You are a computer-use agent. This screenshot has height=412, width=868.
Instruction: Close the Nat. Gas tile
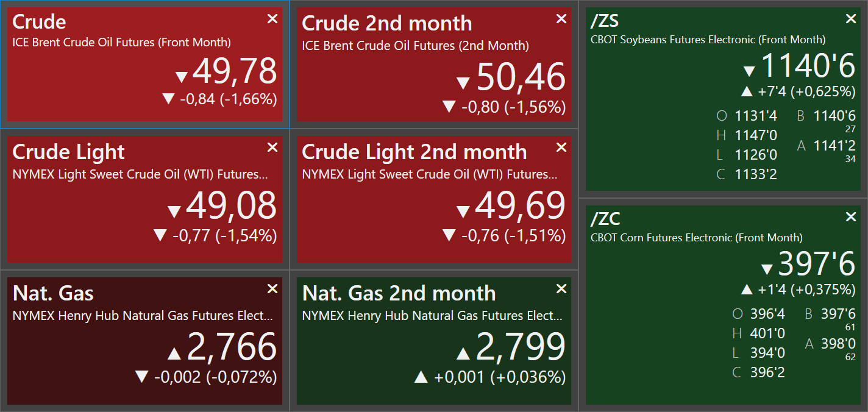(x=272, y=288)
